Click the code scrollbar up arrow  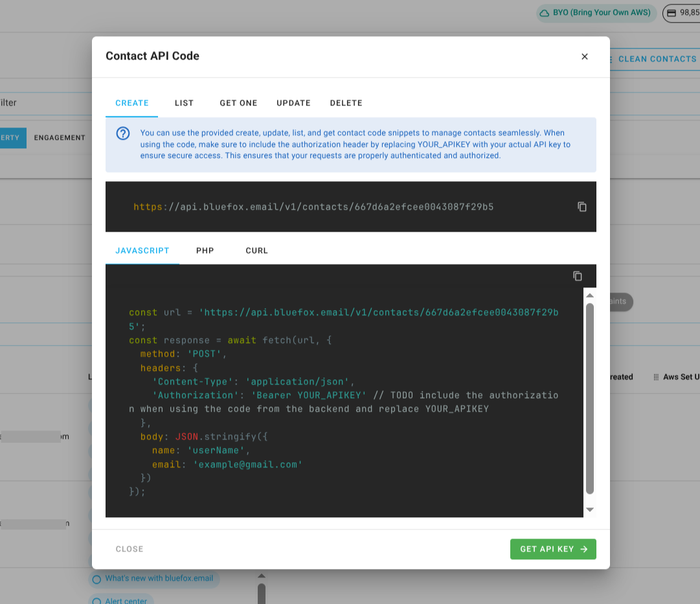[590, 296]
